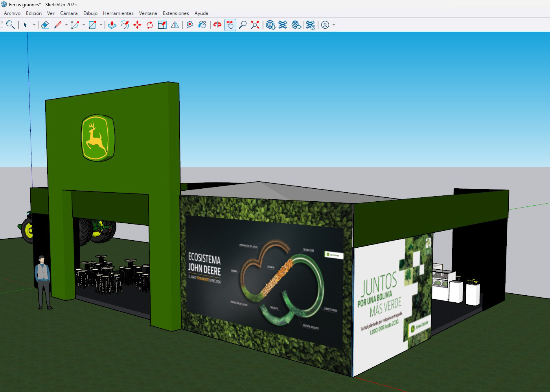Click the Search magnifier icon in toolbar

pos(11,25)
